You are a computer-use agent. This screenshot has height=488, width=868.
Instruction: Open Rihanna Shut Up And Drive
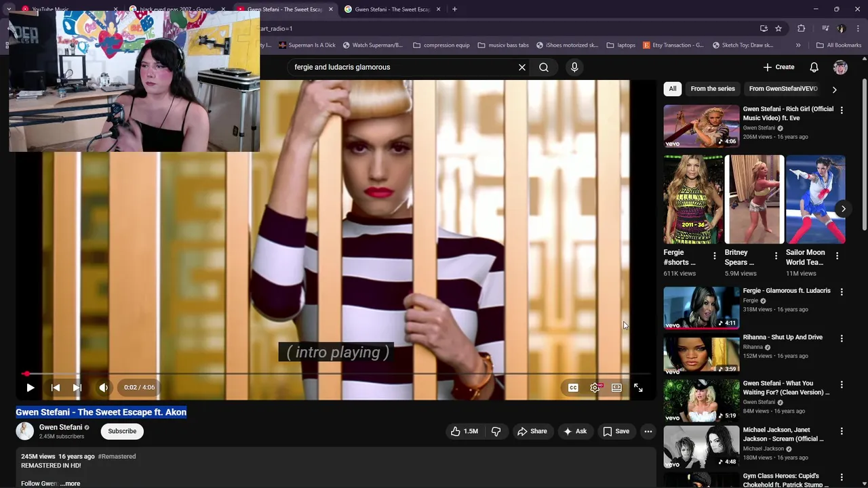coord(701,354)
